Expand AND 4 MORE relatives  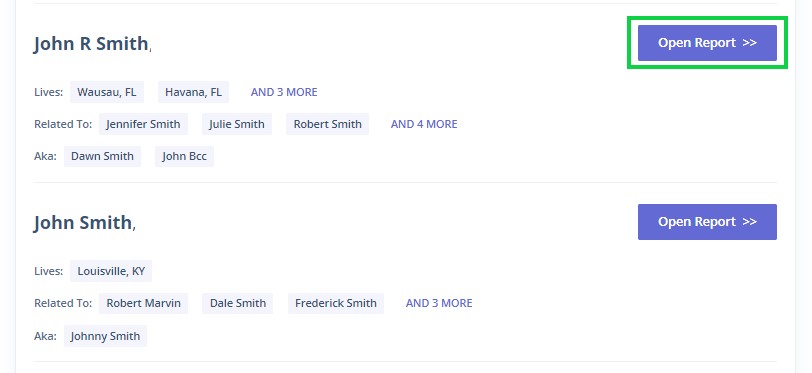pyautogui.click(x=424, y=124)
